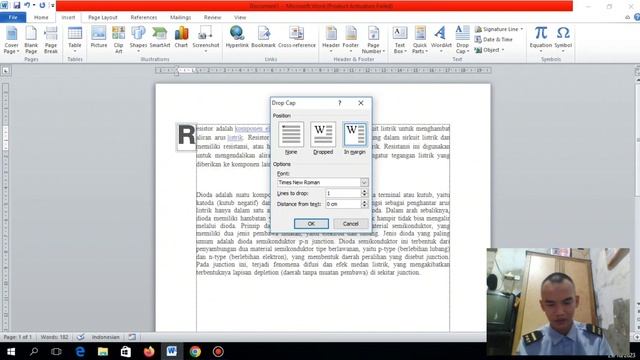Open the drop cap Font dropdown
The height and width of the screenshot is (360, 640).
pos(364,182)
